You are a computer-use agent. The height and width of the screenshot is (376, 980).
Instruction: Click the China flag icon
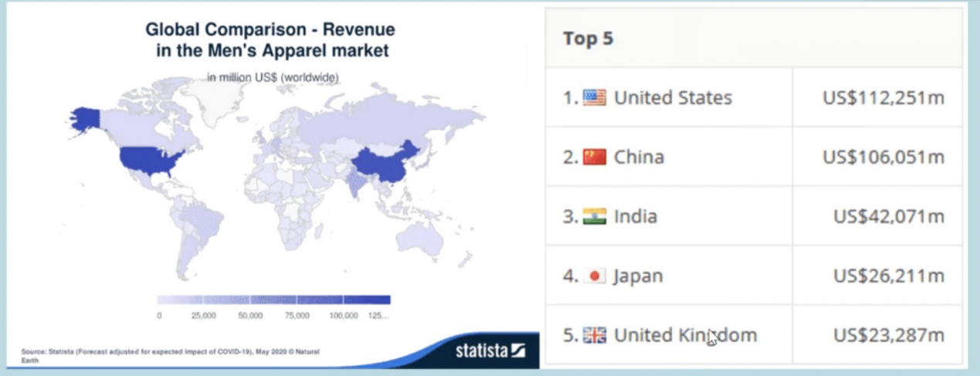point(594,157)
